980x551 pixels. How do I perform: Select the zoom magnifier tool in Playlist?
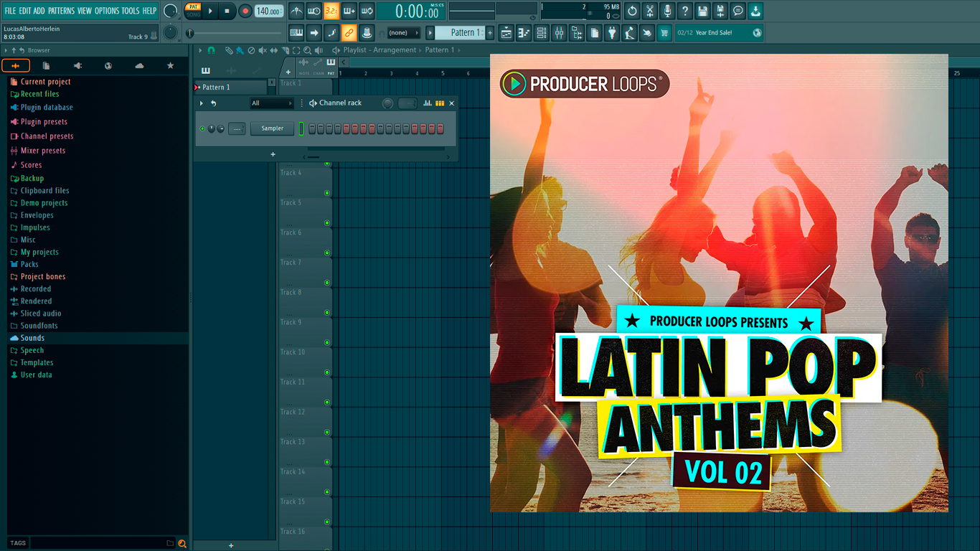[x=308, y=50]
